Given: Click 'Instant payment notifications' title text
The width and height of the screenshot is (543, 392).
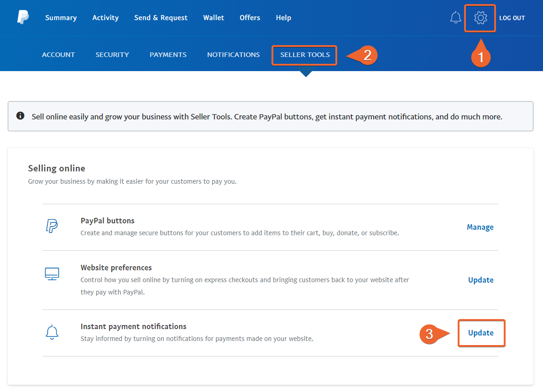Looking at the screenshot, I should coord(133,326).
